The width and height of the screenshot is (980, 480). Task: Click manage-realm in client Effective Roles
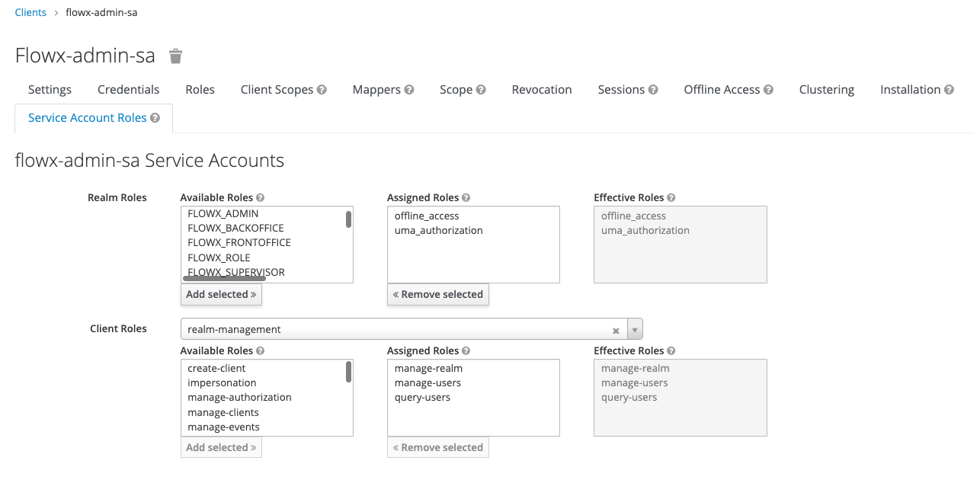[636, 368]
